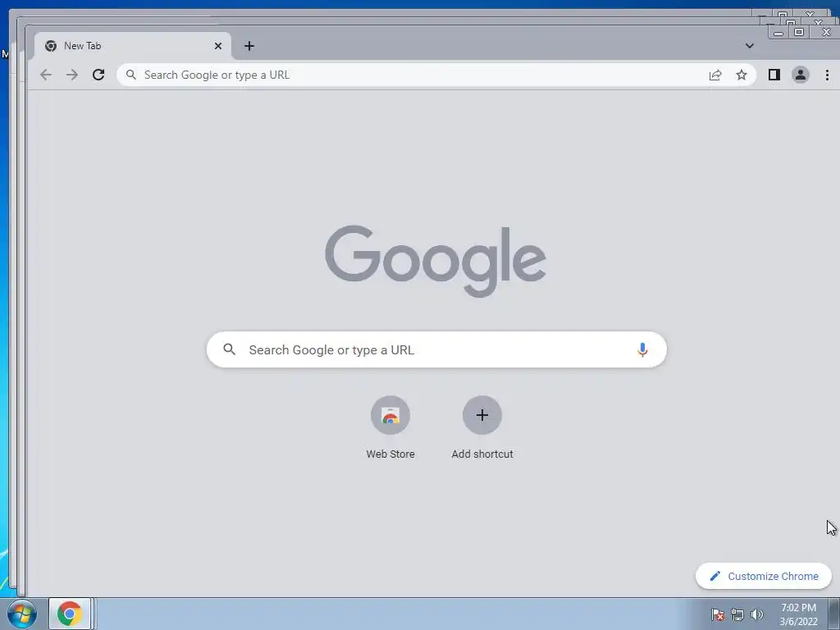Restore down the front Chrome window
Image resolution: width=840 pixels, height=630 pixels.
(799, 33)
